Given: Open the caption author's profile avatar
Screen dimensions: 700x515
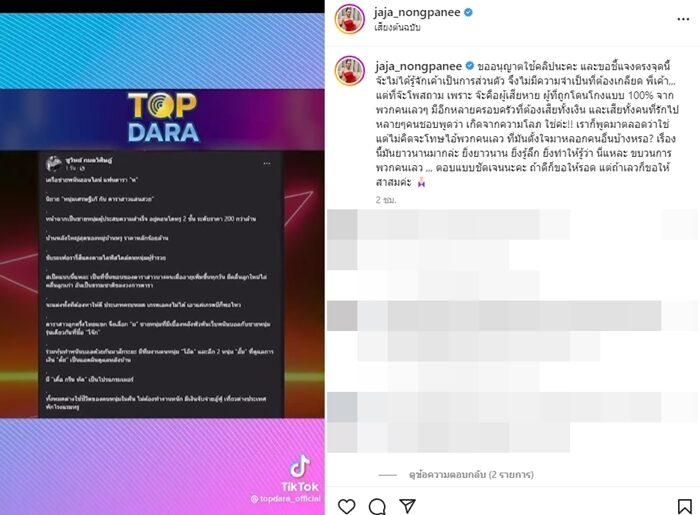Looking at the screenshot, I should pos(350,71).
